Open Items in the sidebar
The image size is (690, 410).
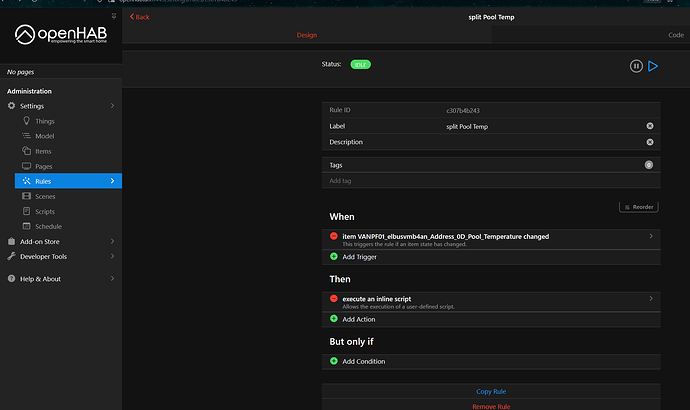[x=68, y=151]
